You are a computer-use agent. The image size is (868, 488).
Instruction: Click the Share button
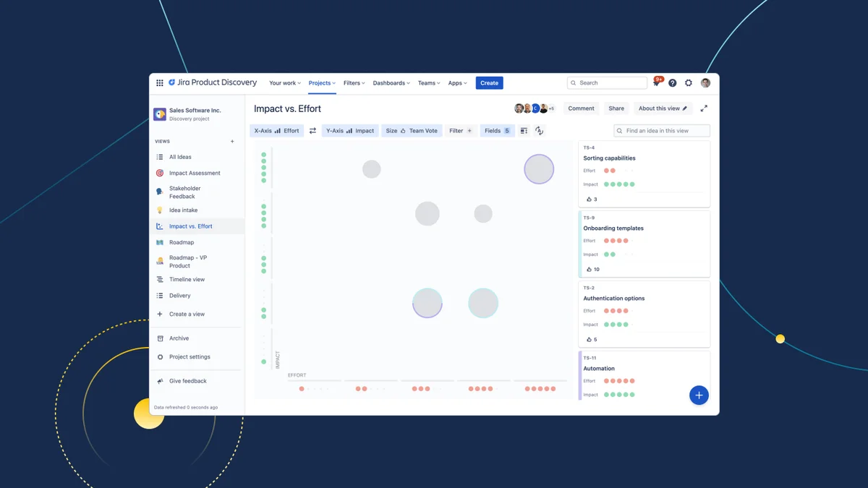(x=616, y=108)
